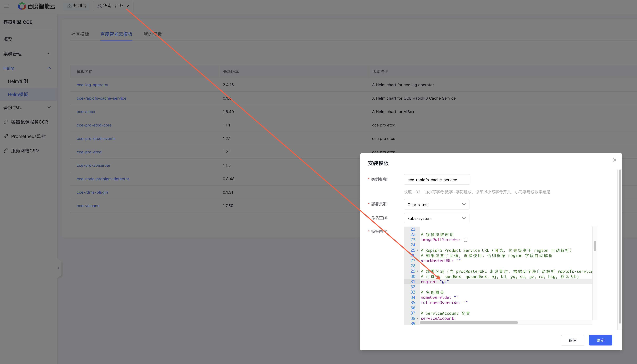
Task: Open Helm实例 in the sidebar
Action: [18, 81]
